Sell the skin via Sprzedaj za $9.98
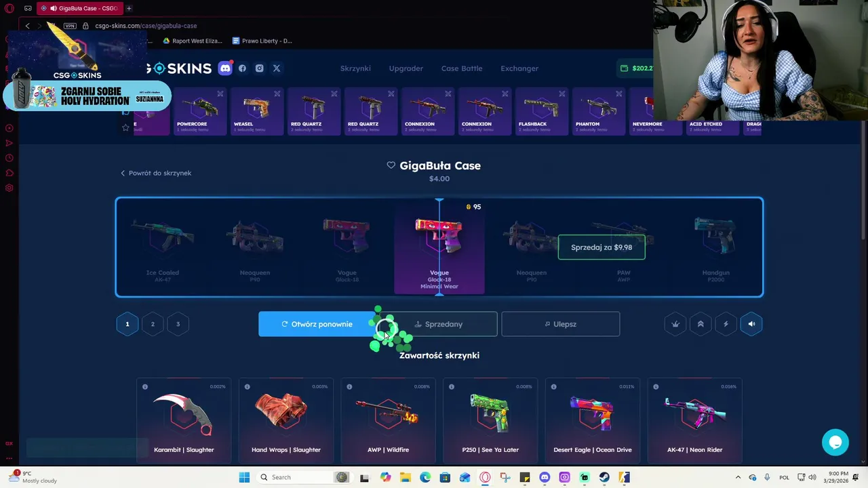This screenshot has width=868, height=488. (x=601, y=247)
